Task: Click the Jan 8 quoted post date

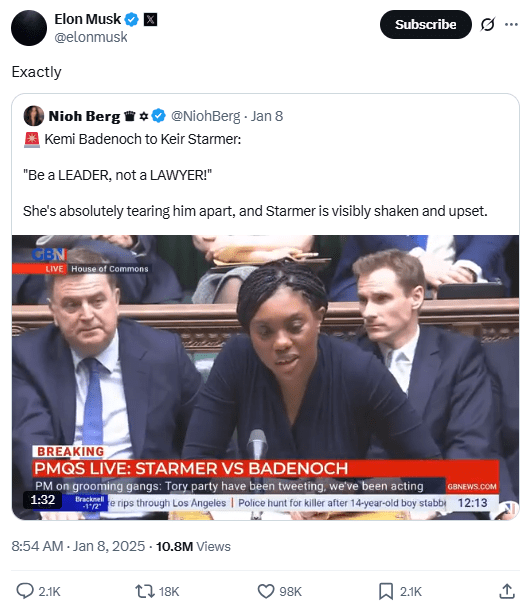Action: 267,116
